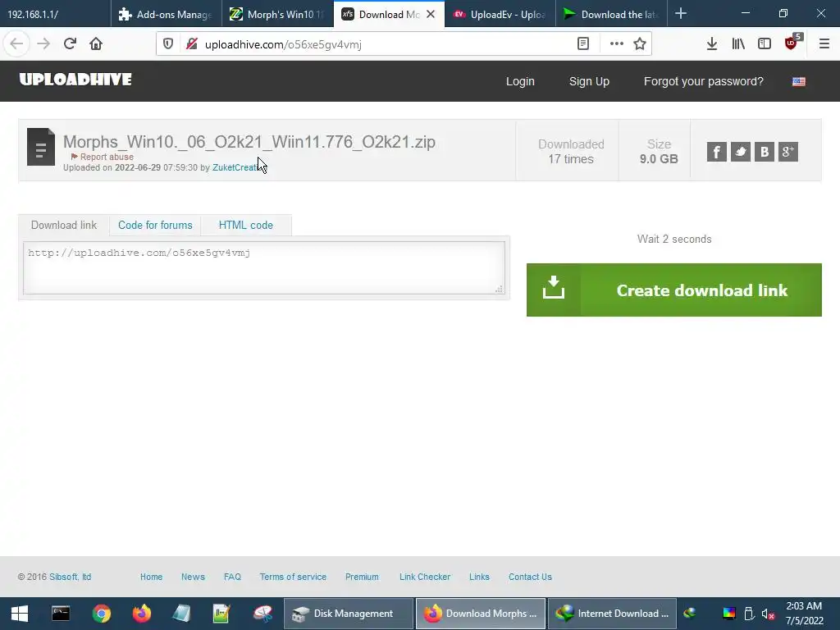840x630 pixels.
Task: Open the Sign Up page
Action: point(589,81)
